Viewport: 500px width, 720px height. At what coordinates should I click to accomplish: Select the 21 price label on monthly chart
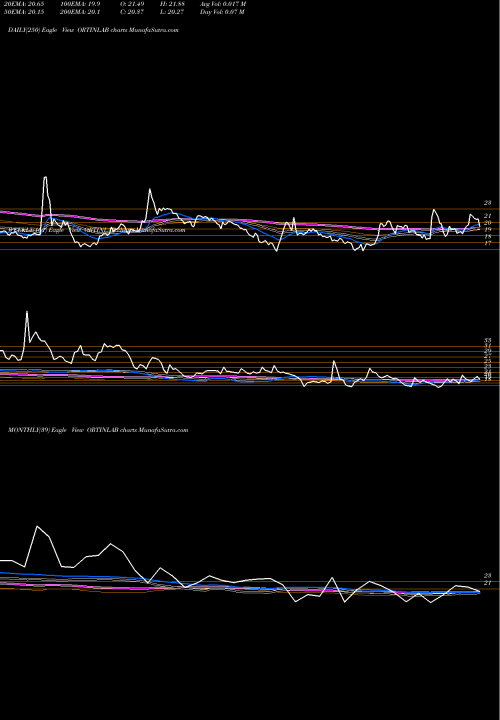(488, 583)
